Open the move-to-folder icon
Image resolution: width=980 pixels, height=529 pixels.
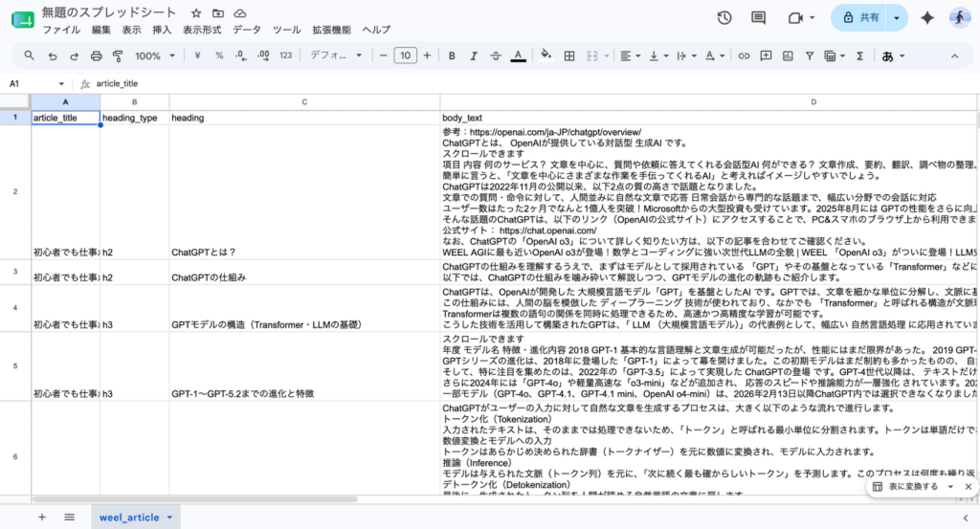pyautogui.click(x=218, y=13)
